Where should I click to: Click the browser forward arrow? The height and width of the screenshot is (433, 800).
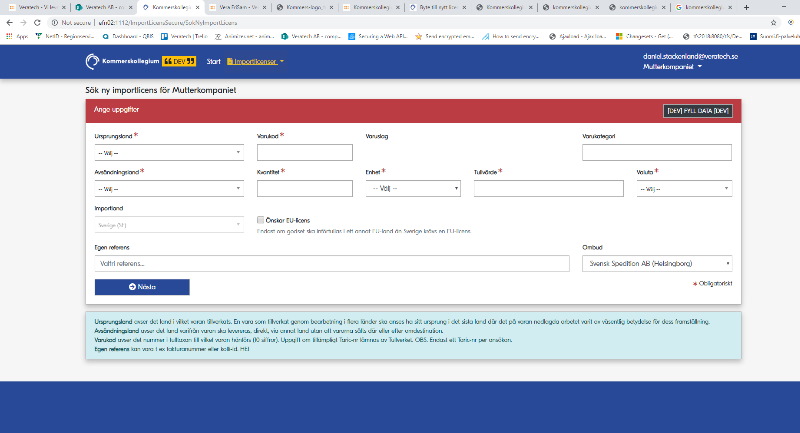pos(22,21)
